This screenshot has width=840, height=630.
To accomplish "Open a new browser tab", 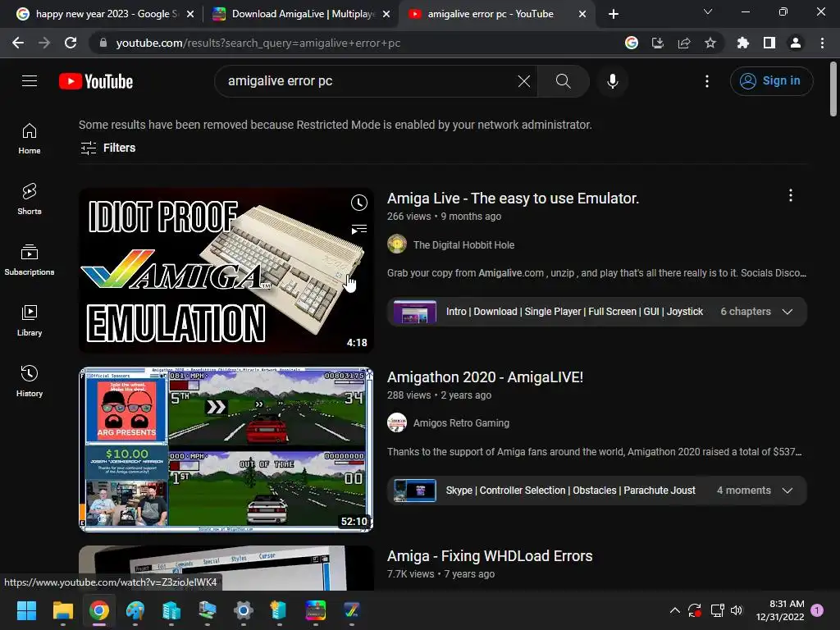I will pyautogui.click(x=614, y=14).
